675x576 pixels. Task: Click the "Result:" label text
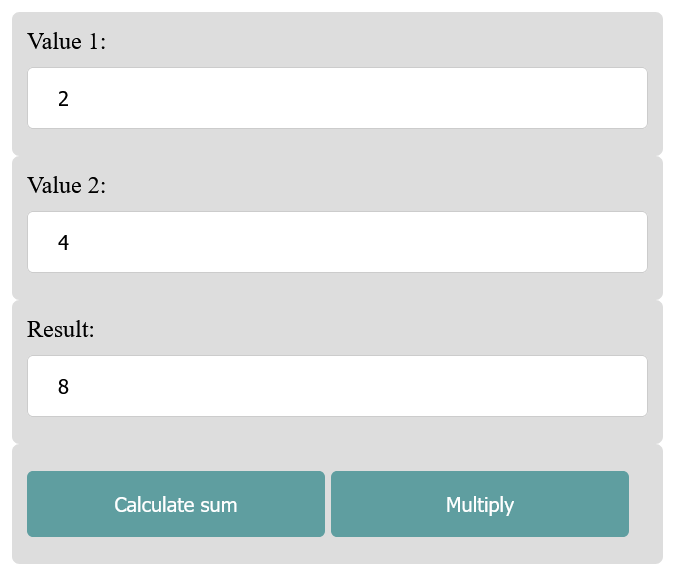(x=60, y=329)
